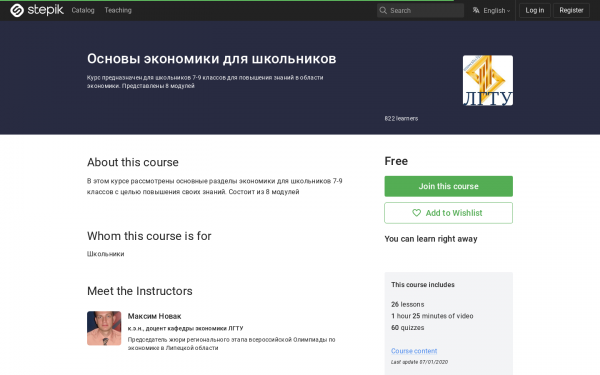Click the About this course heading
The height and width of the screenshot is (375, 600).
click(x=133, y=162)
